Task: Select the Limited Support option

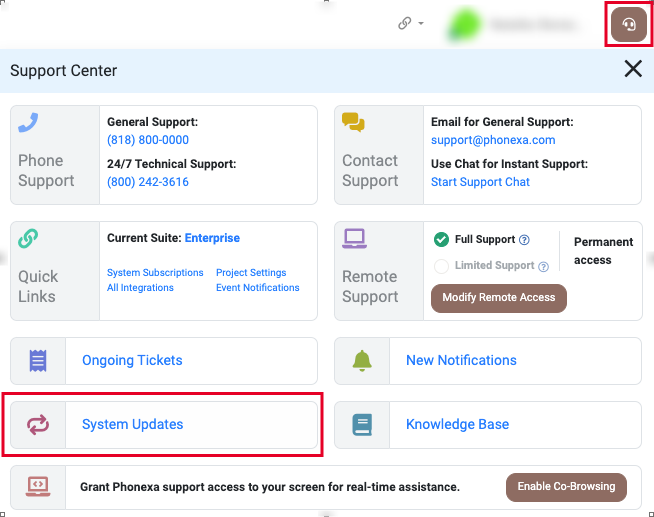Action: point(441,266)
